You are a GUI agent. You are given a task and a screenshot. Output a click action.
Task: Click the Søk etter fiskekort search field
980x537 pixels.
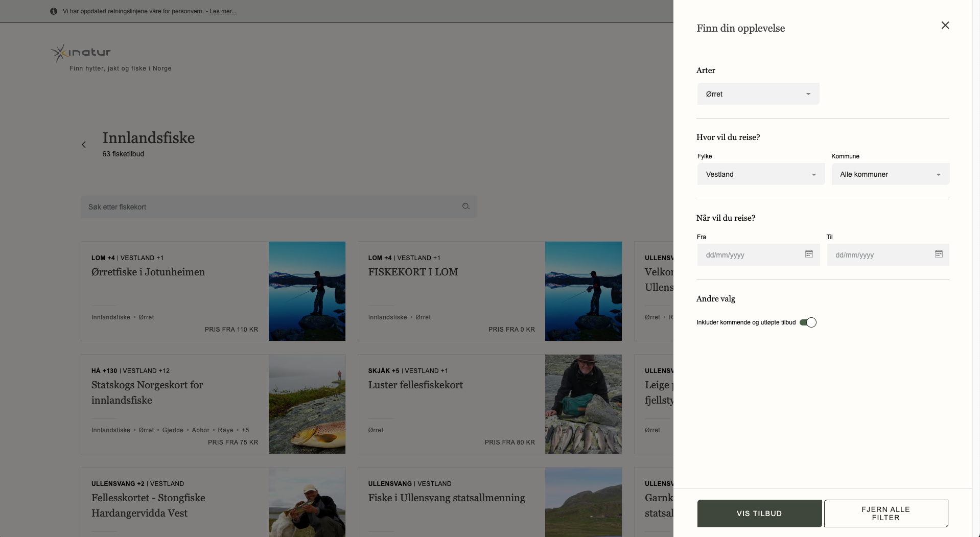point(279,207)
